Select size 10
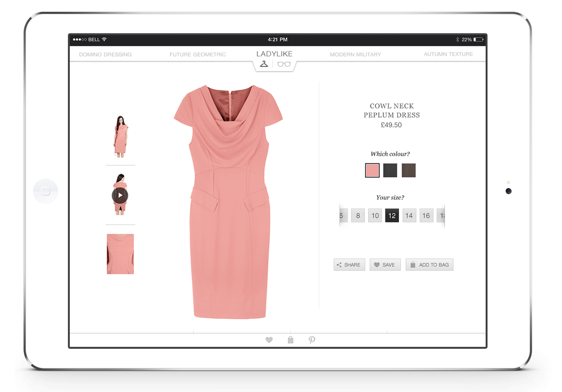Image resolution: width=562 pixels, height=392 pixels. [375, 215]
